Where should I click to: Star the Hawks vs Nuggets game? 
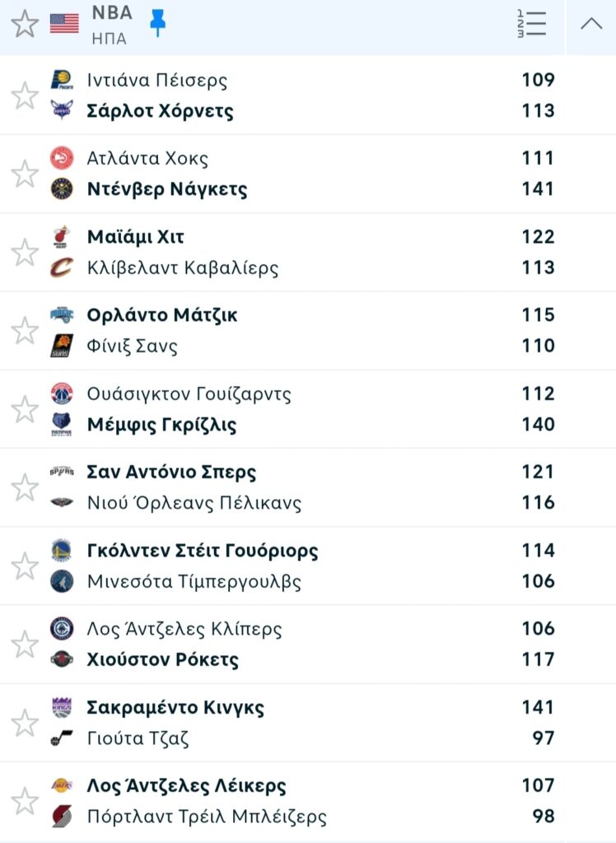click(25, 174)
